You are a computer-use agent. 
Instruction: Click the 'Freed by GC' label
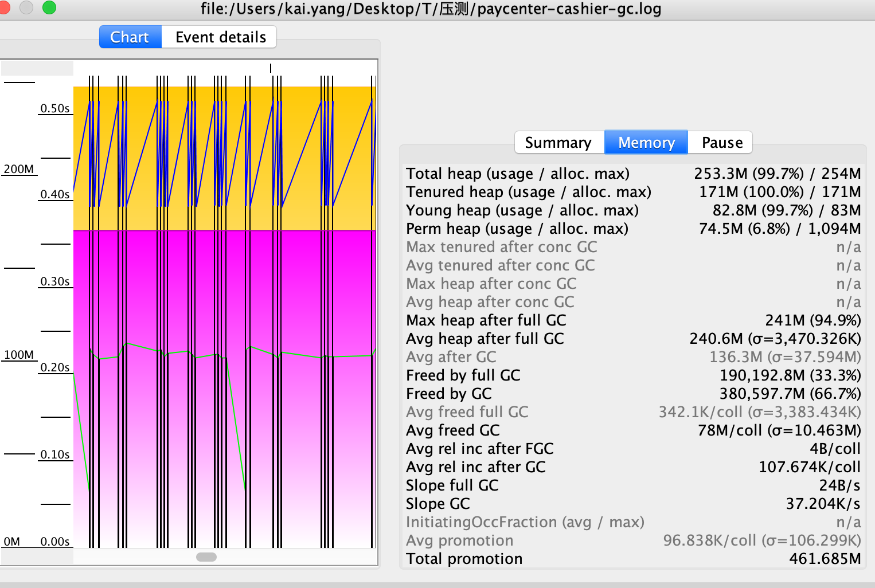(449, 394)
